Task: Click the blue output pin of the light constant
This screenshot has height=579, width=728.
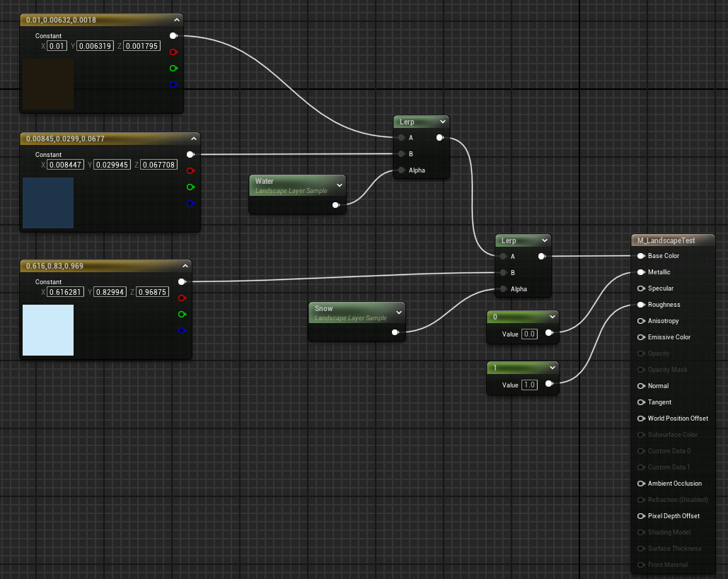Action: click(182, 330)
